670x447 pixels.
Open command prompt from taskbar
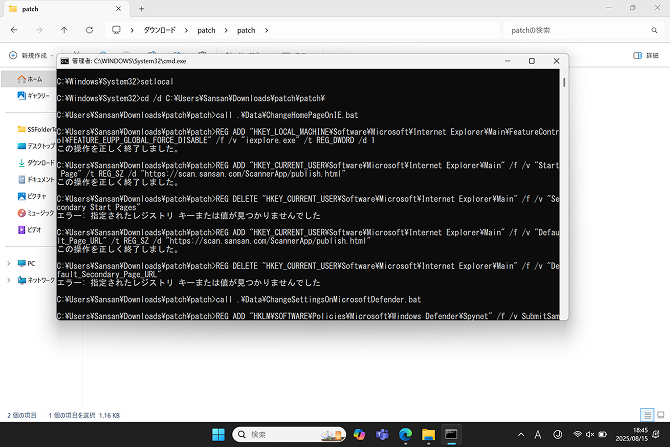[x=451, y=435]
